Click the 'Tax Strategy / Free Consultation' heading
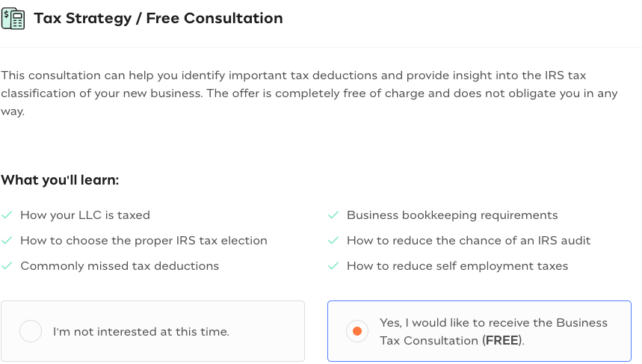Viewport: 642px width, 364px height. coord(158,19)
